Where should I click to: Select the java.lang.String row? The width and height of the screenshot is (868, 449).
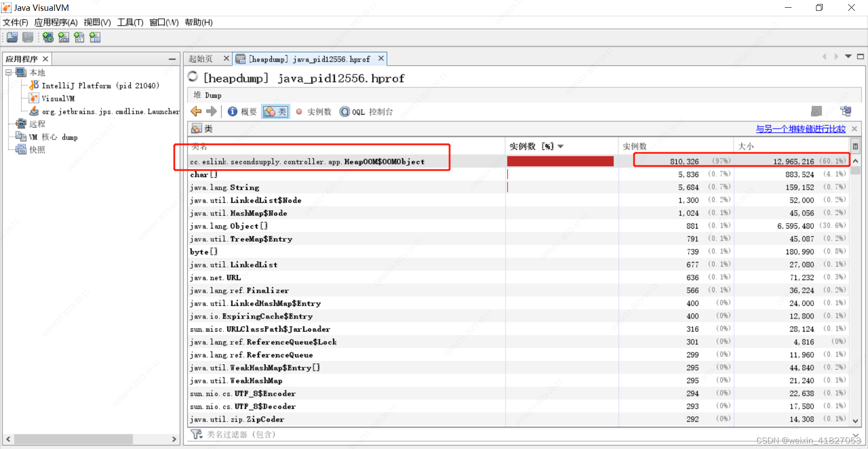pos(519,187)
